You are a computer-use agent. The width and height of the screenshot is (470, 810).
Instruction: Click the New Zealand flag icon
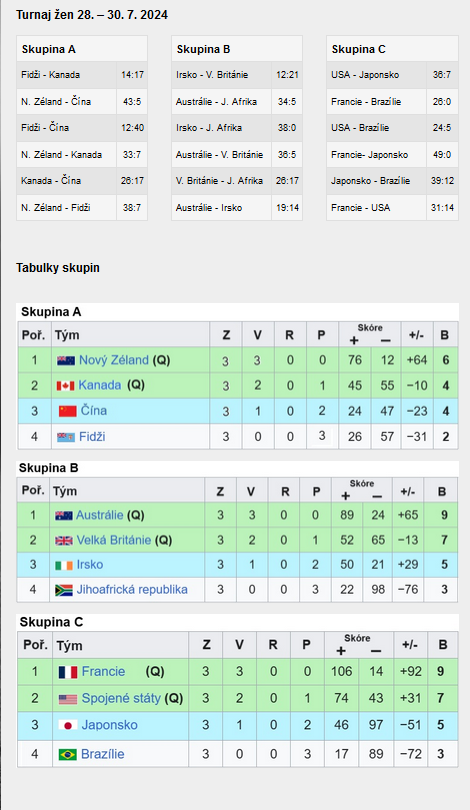[66, 361]
